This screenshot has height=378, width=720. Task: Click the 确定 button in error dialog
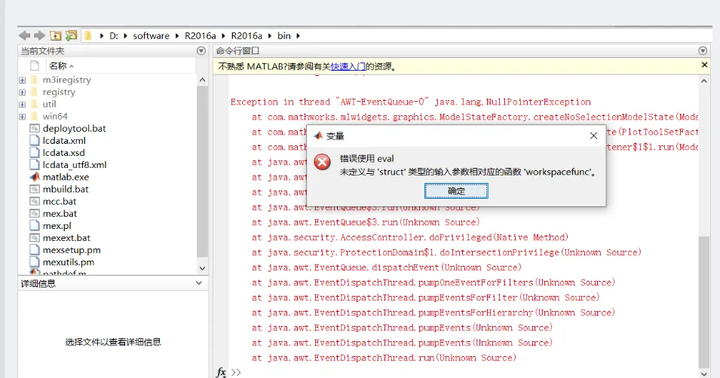click(456, 191)
